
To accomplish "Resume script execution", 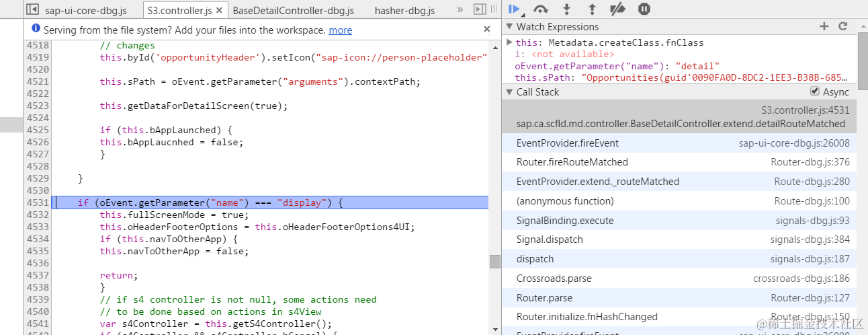I will point(515,9).
